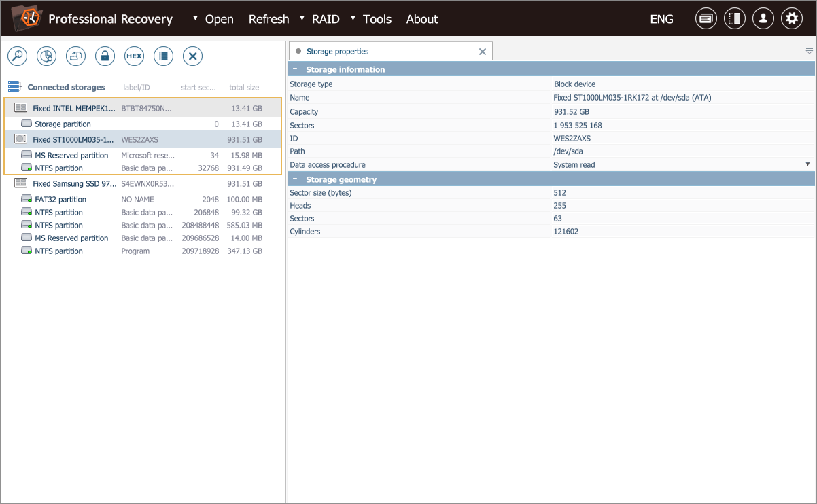The width and height of the screenshot is (817, 504).
Task: Click the Refresh button
Action: tap(268, 19)
